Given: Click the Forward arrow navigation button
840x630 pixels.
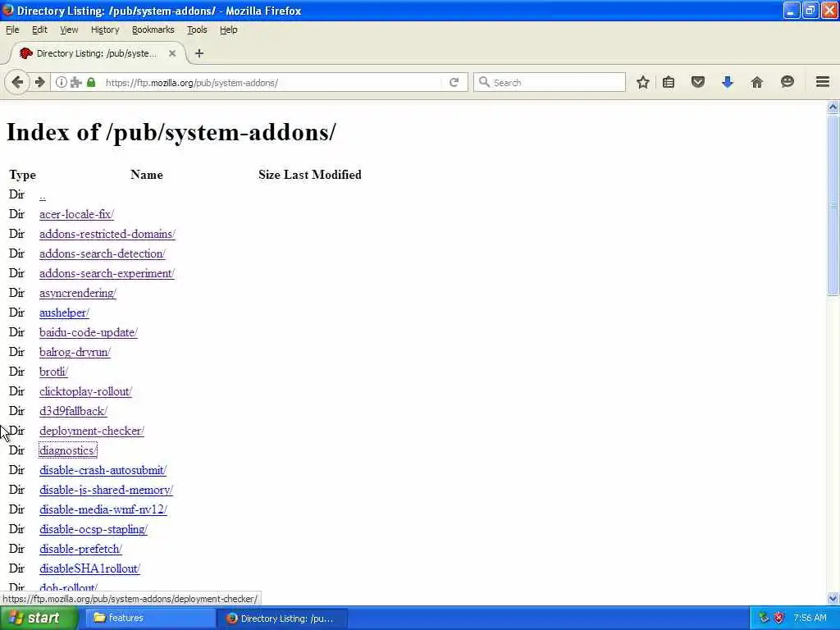Looking at the screenshot, I should coord(39,83).
